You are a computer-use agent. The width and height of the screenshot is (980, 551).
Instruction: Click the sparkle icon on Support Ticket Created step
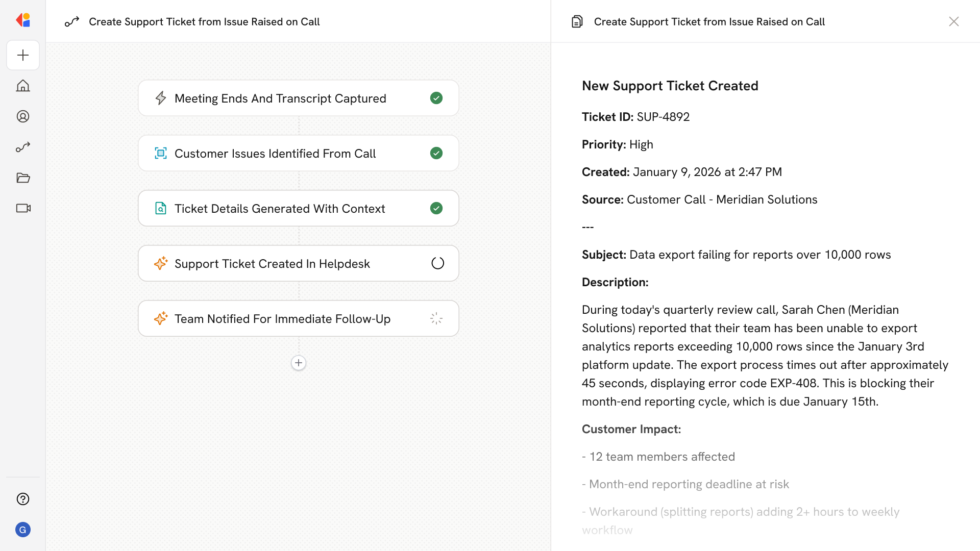[161, 263]
